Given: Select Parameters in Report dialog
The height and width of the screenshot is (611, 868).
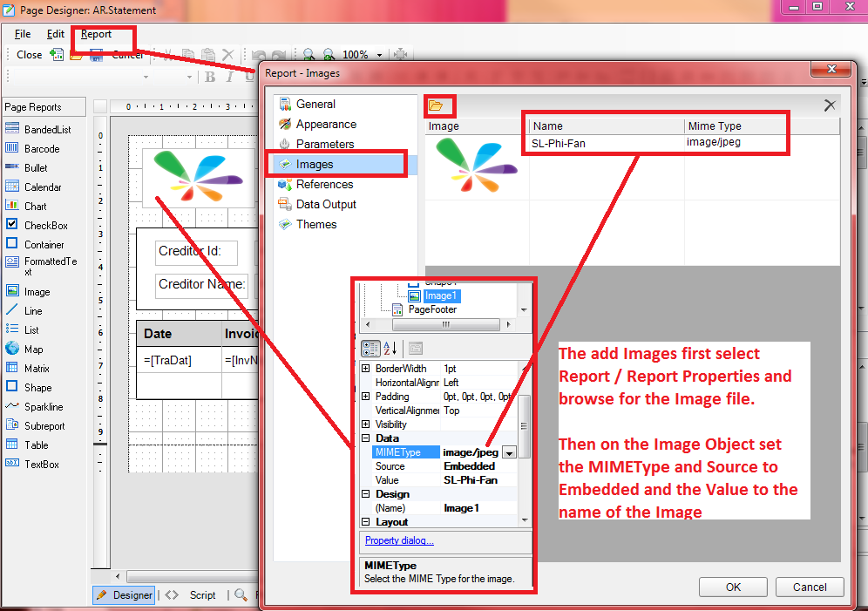Looking at the screenshot, I should point(316,144).
